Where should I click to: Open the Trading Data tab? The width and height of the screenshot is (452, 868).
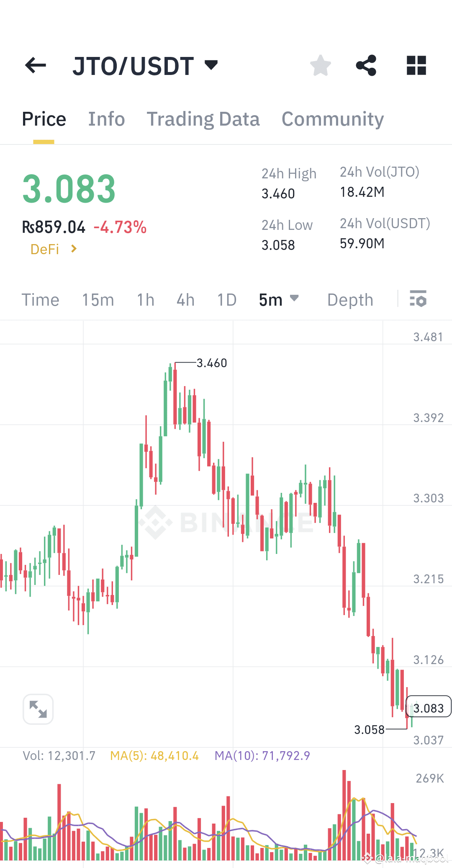pyautogui.click(x=203, y=119)
